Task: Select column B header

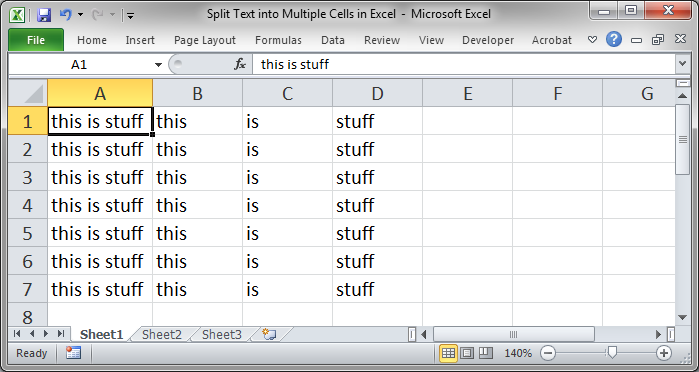Action: click(198, 93)
